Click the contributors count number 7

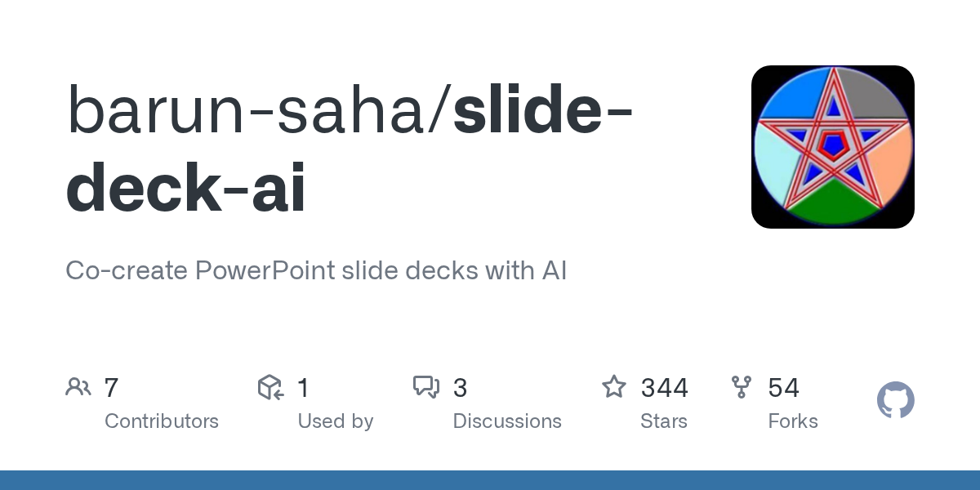[112, 388]
